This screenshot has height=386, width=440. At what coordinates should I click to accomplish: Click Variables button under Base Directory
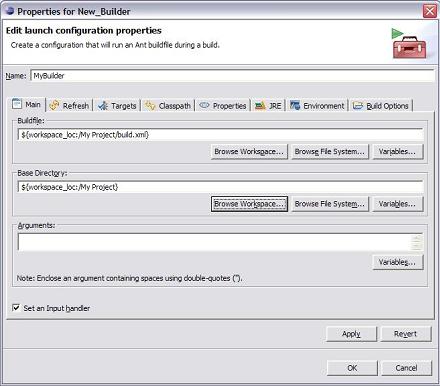[x=398, y=204]
